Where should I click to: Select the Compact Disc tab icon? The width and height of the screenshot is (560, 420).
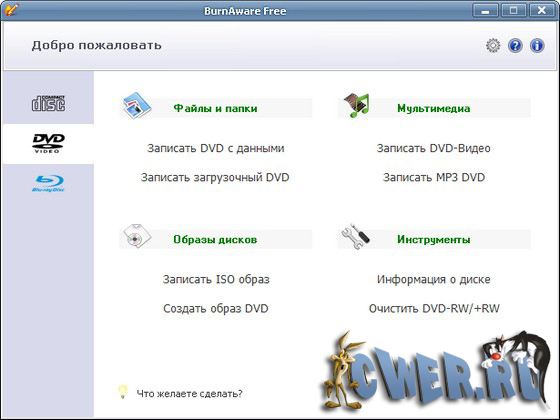pyautogui.click(x=49, y=103)
